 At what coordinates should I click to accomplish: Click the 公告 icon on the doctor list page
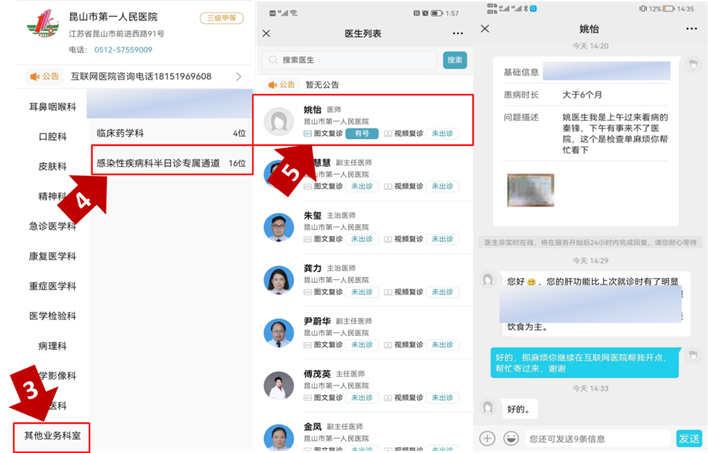click(272, 85)
